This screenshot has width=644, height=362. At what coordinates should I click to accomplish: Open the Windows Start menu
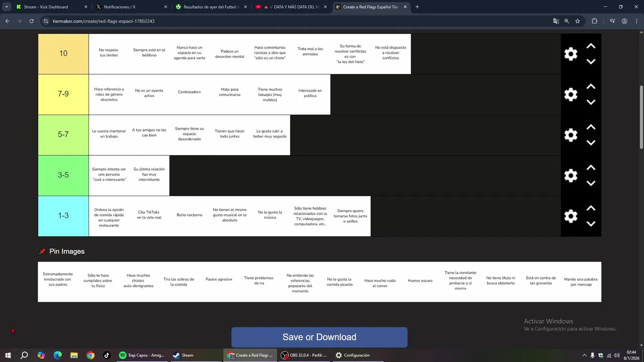point(8,355)
